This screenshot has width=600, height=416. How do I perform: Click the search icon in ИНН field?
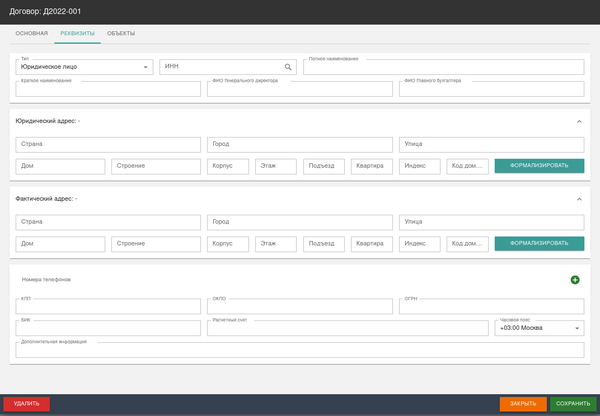point(288,67)
